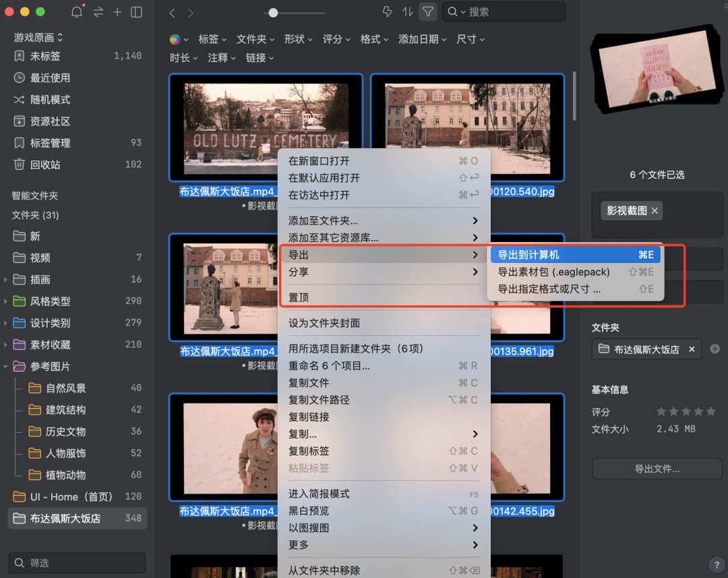Adjust the thumbnail size slider
This screenshot has height=578, width=728.
[274, 13]
